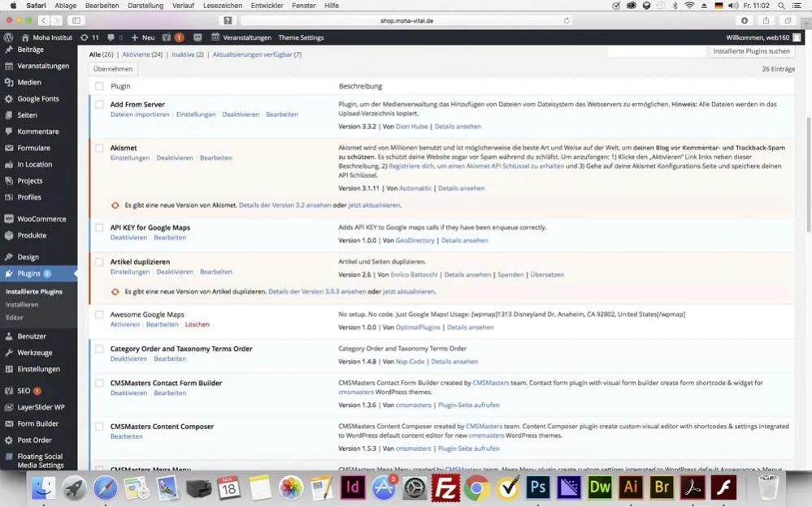812x507 pixels.
Task: Open FileZilla from the dock
Action: [x=445, y=487]
